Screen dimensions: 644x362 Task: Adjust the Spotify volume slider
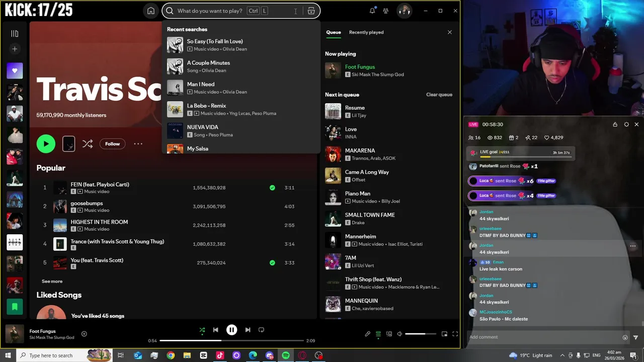(421, 334)
